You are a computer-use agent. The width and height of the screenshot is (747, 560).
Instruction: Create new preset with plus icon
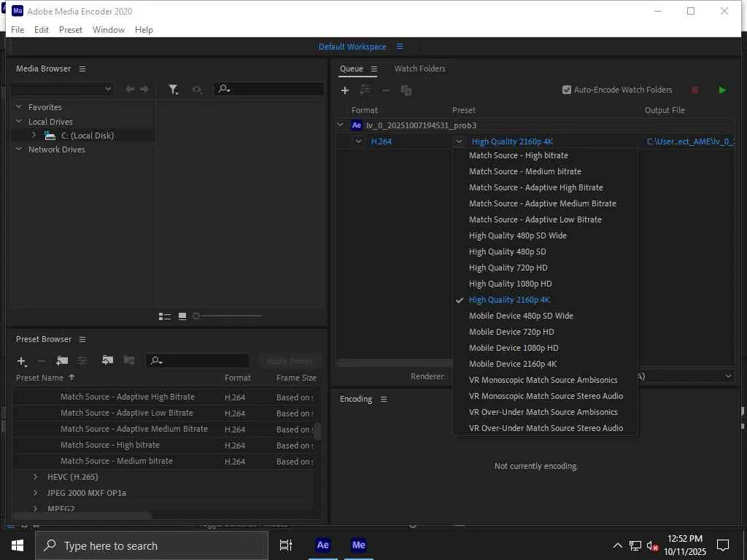point(21,362)
